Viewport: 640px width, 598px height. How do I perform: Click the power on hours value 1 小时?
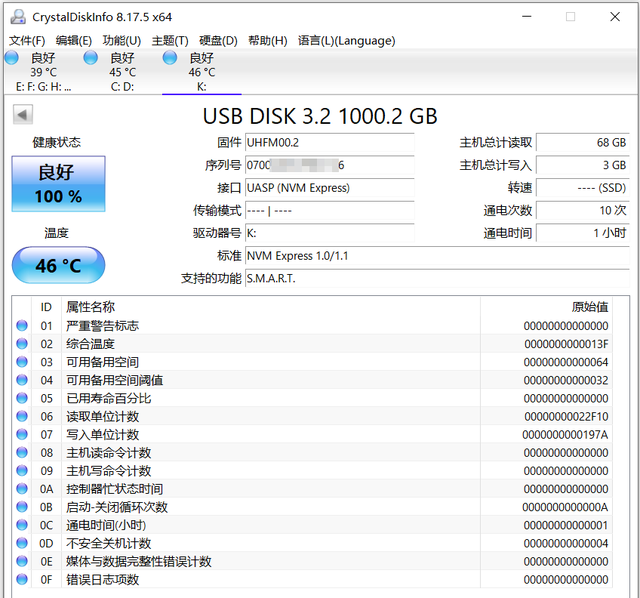(x=583, y=233)
